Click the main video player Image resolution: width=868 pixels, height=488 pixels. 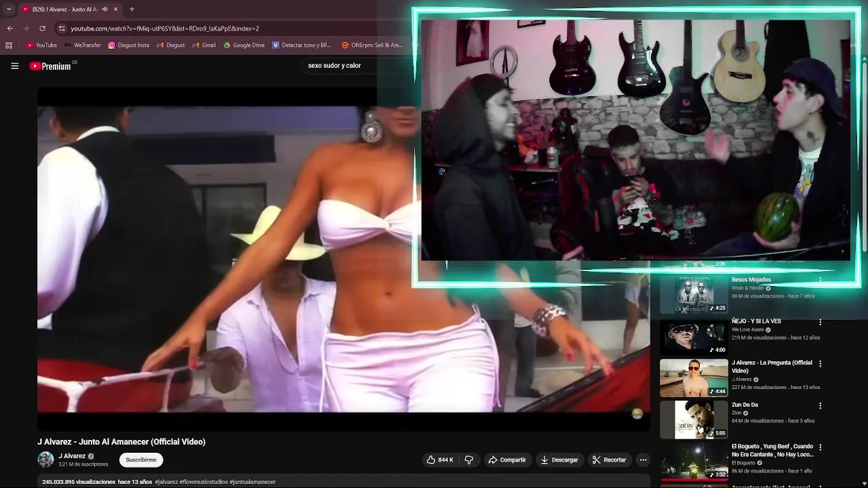pyautogui.click(x=343, y=259)
